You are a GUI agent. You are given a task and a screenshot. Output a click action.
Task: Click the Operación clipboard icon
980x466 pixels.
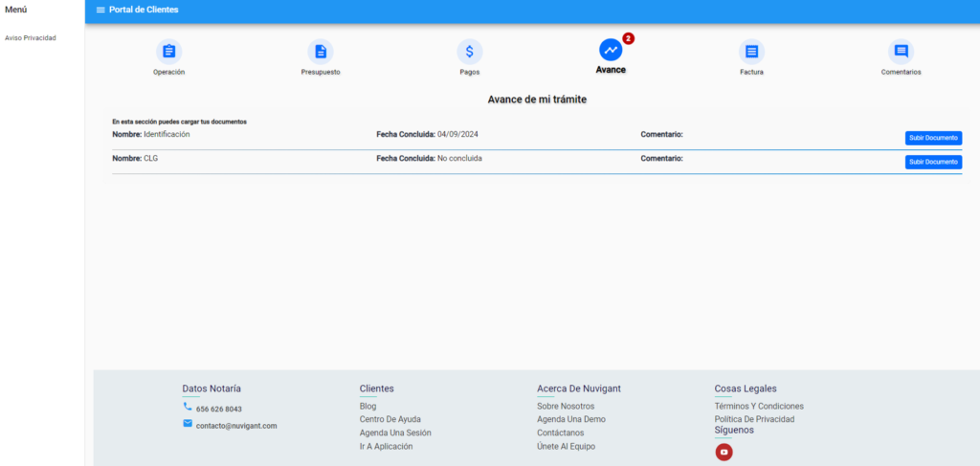(168, 52)
